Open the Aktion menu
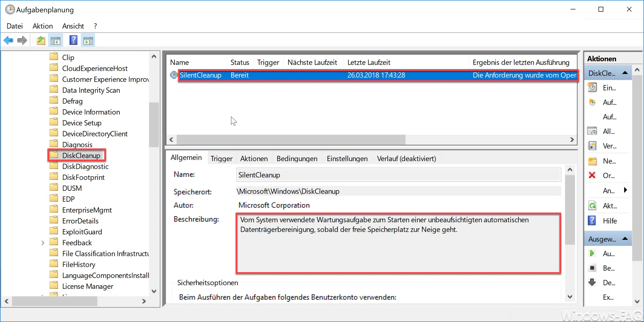Image resolution: width=644 pixels, height=322 pixels. click(42, 26)
